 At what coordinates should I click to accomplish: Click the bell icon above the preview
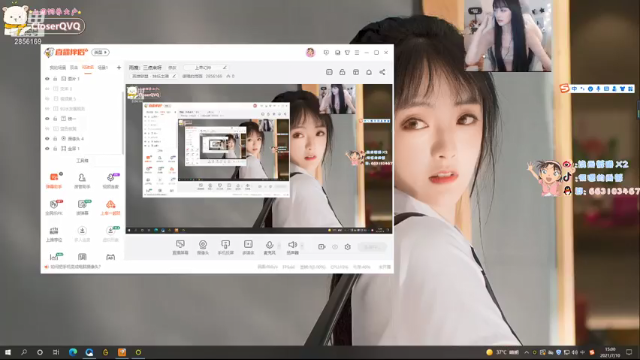[x=369, y=72]
